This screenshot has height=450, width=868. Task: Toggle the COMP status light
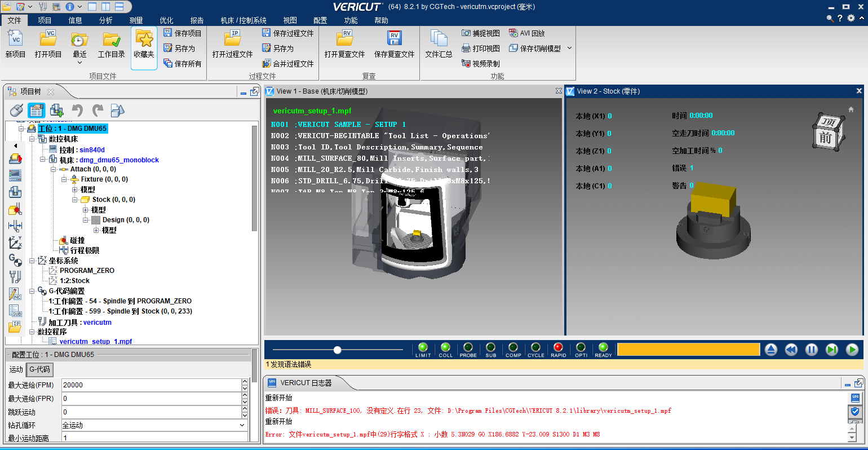513,347
